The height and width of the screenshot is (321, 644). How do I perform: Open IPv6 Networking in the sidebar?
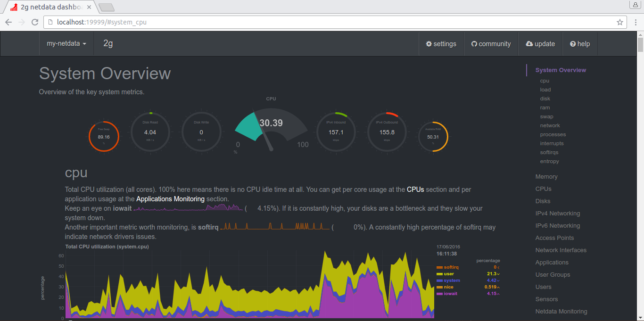tap(558, 226)
